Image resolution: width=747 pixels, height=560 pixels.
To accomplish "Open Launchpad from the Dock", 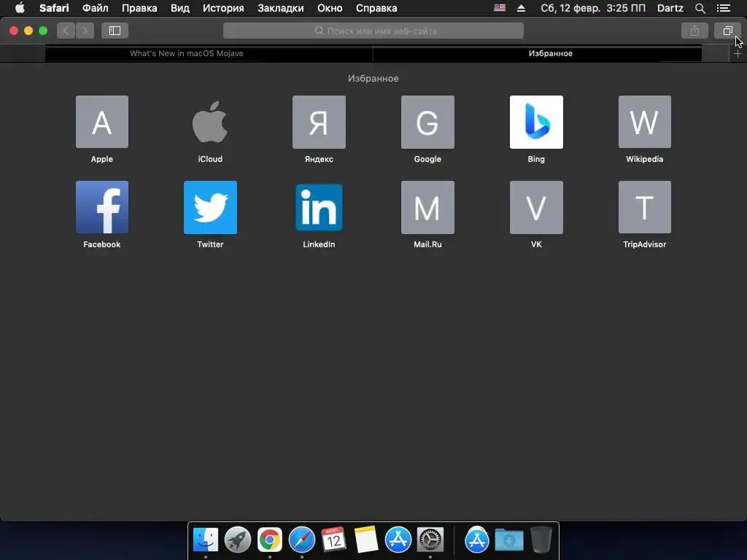I will [238, 540].
